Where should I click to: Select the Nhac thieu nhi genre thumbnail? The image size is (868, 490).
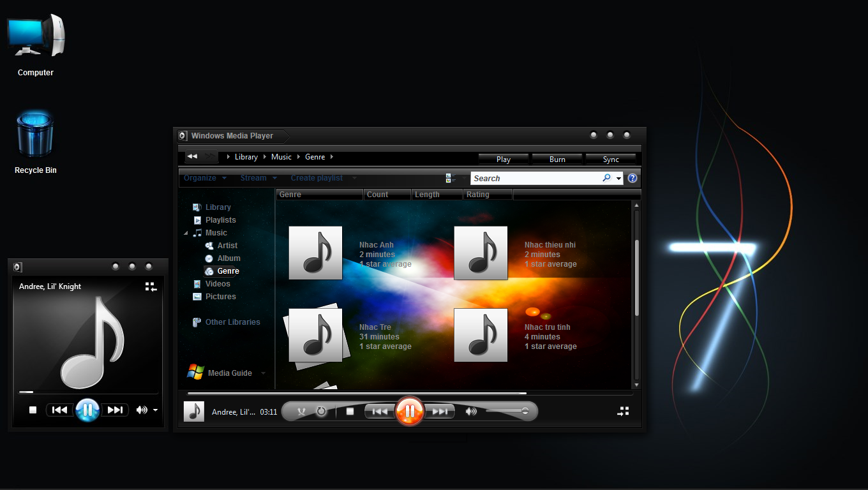(x=481, y=253)
